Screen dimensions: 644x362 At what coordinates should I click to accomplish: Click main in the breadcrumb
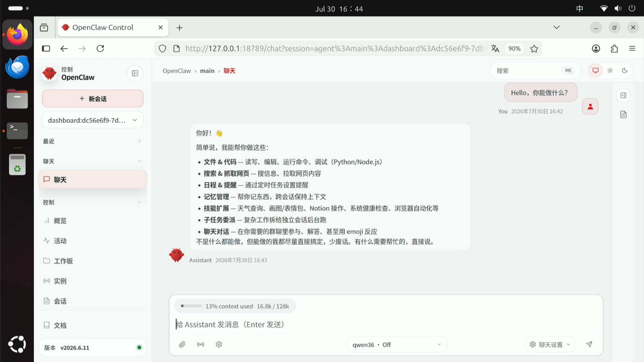(207, 71)
